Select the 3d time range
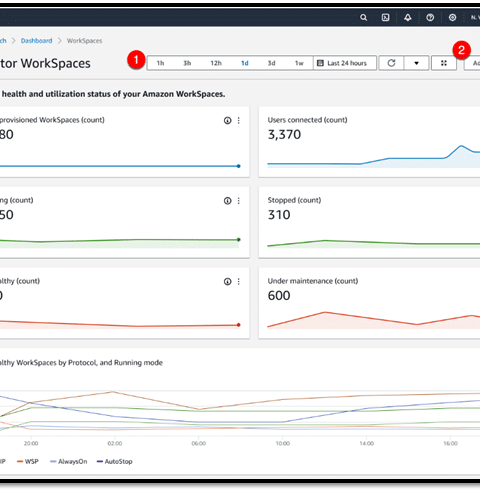This screenshot has width=480, height=492. tap(272, 63)
